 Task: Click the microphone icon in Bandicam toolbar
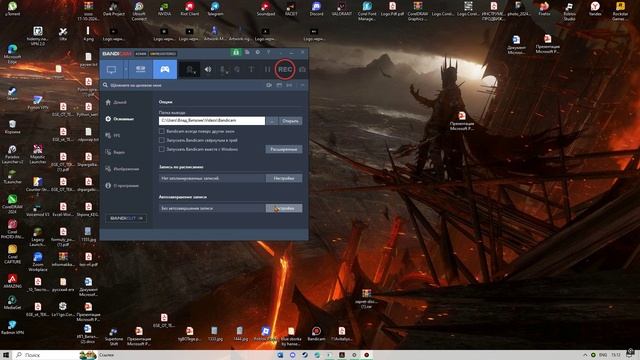click(x=223, y=70)
